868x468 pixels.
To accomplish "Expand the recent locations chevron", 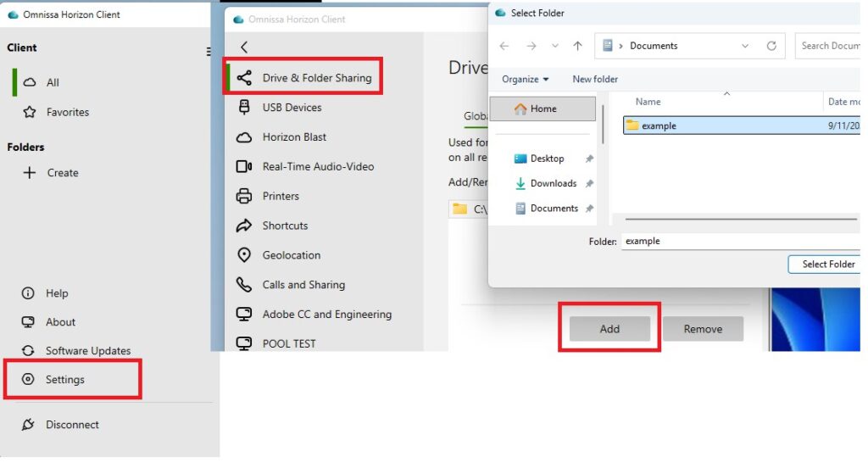I will coord(554,47).
